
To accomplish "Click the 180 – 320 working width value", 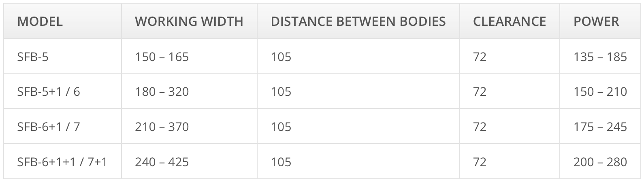I will tap(162, 92).
